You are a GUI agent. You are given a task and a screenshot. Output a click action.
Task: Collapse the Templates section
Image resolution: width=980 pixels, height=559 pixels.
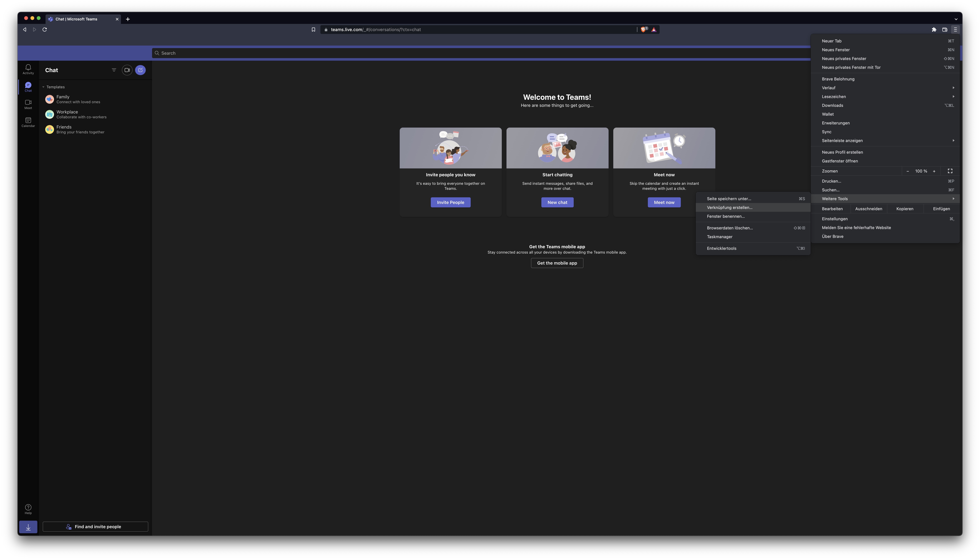coord(43,87)
